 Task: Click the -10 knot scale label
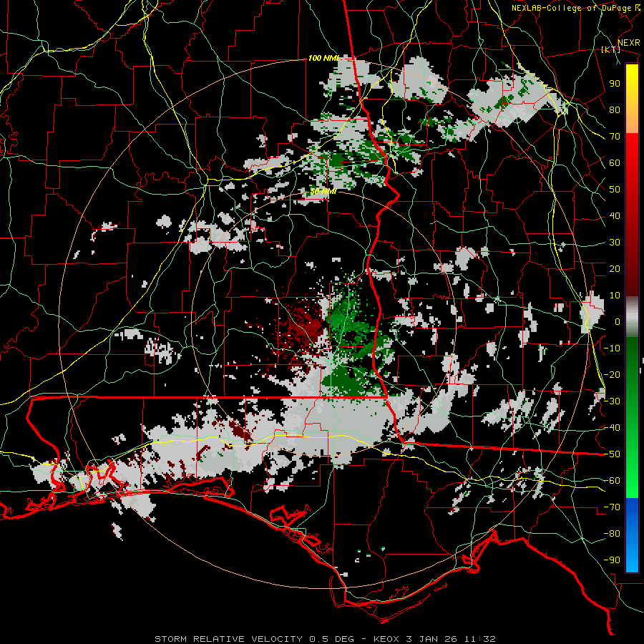click(x=612, y=348)
